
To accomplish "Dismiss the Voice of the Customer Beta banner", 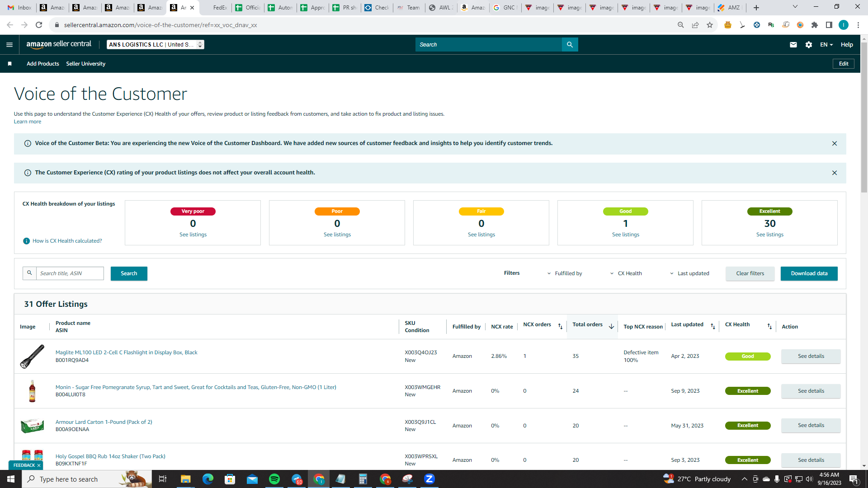I will [835, 143].
